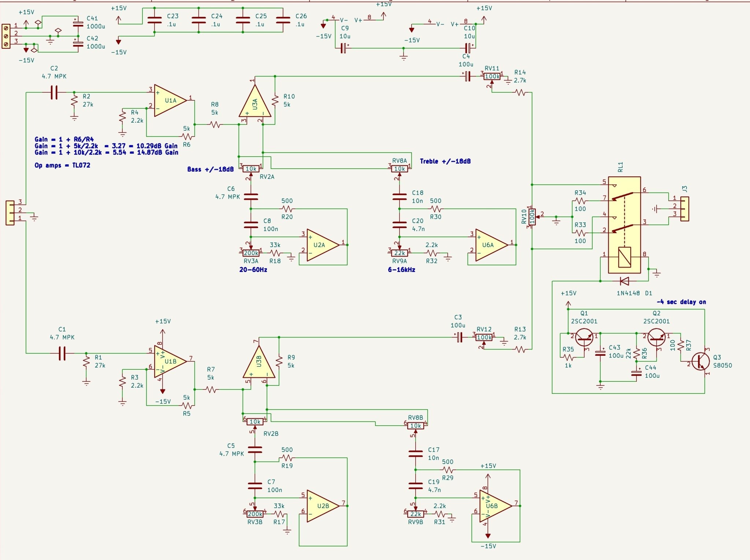Viewport: 750px width, 560px height.
Task: Click the R10 5k resistor symbol
Action: coord(275,100)
